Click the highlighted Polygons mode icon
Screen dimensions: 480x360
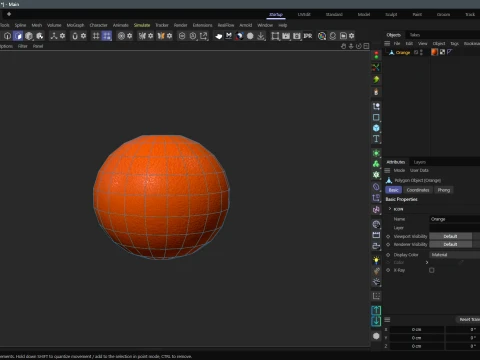(18, 36)
